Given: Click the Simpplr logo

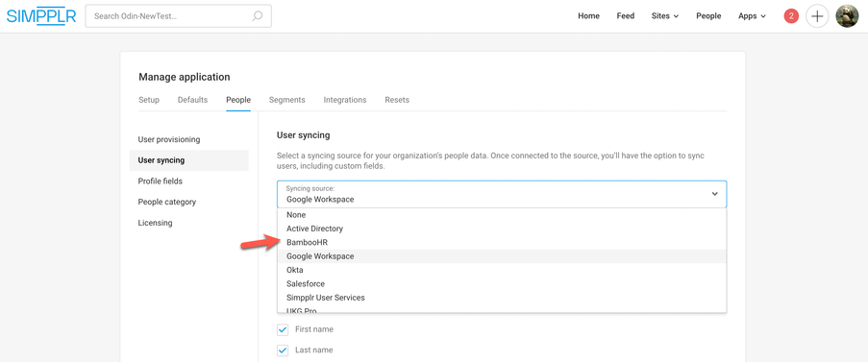Looking at the screenshot, I should point(41,16).
